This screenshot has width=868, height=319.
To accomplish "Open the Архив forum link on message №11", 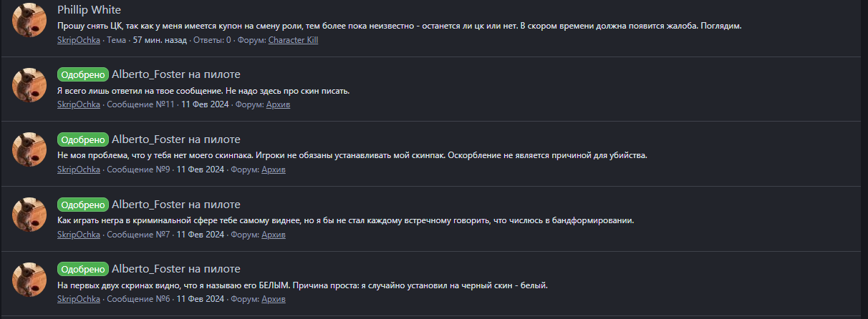I will pos(278,104).
